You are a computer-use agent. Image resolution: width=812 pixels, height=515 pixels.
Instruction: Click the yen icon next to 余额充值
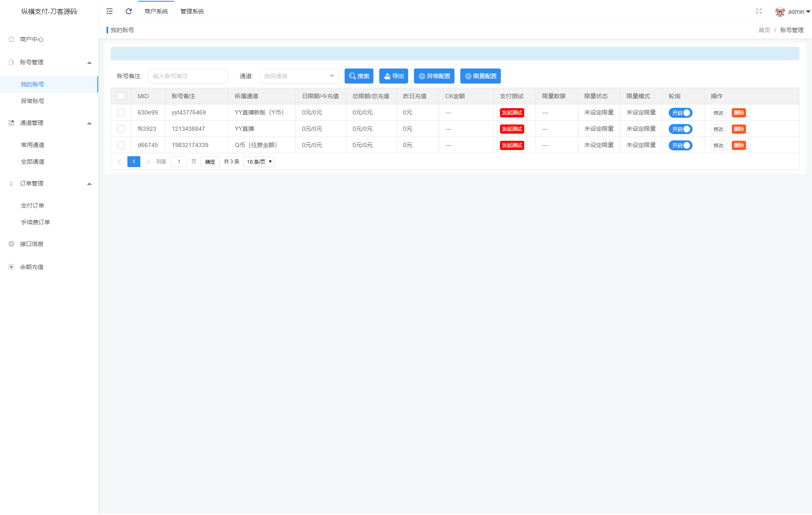click(11, 267)
